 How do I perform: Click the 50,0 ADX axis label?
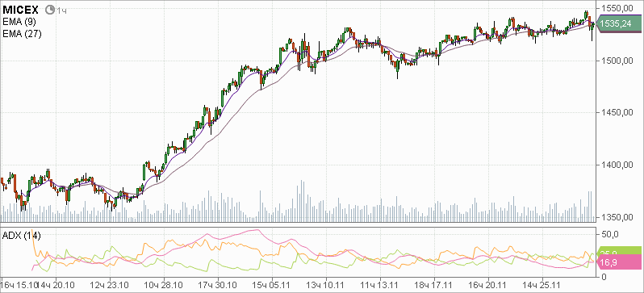[609, 234]
